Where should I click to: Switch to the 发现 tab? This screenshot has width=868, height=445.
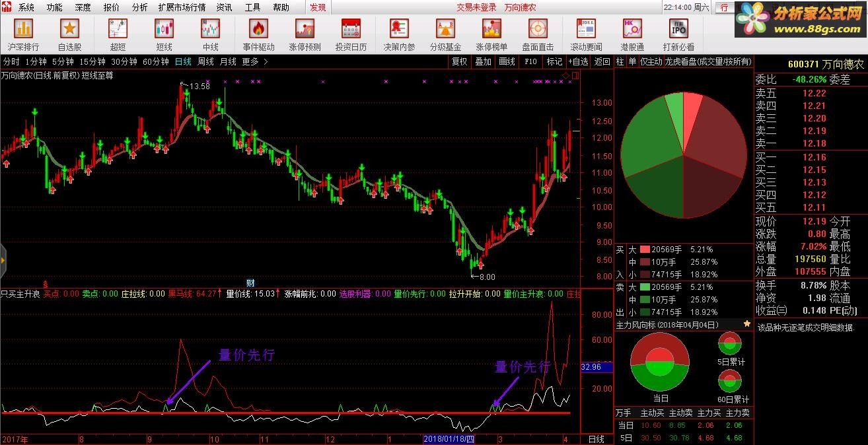318,7
